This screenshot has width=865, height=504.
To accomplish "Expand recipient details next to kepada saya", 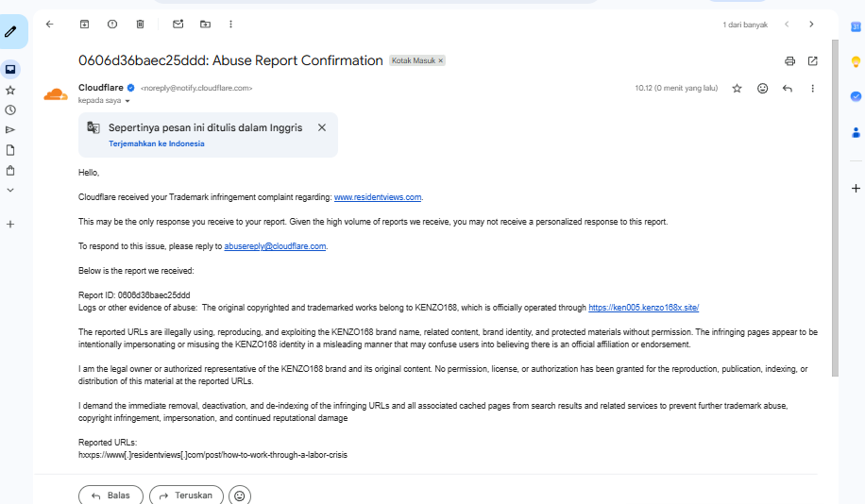I will 127,101.
